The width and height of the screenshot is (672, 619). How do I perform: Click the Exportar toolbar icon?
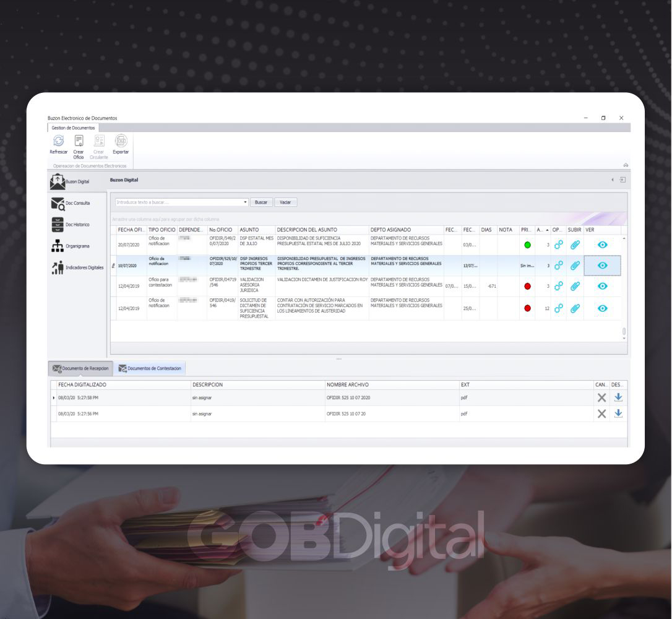[121, 142]
